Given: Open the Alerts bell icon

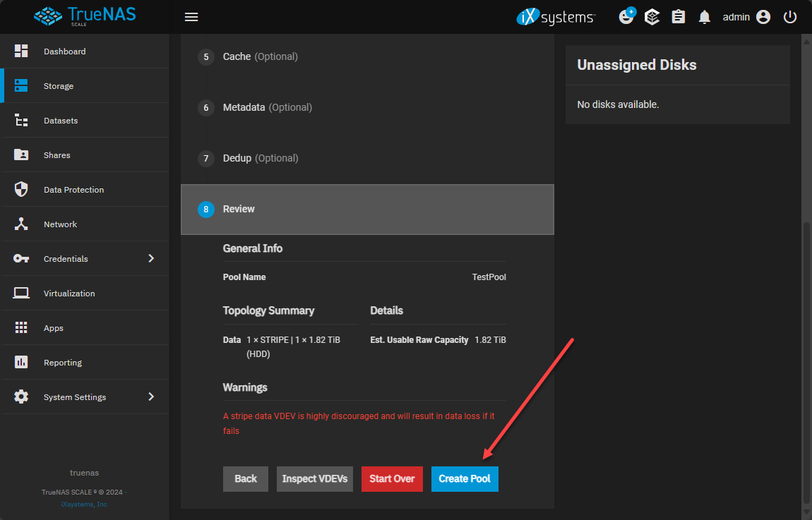Looking at the screenshot, I should click(x=704, y=17).
